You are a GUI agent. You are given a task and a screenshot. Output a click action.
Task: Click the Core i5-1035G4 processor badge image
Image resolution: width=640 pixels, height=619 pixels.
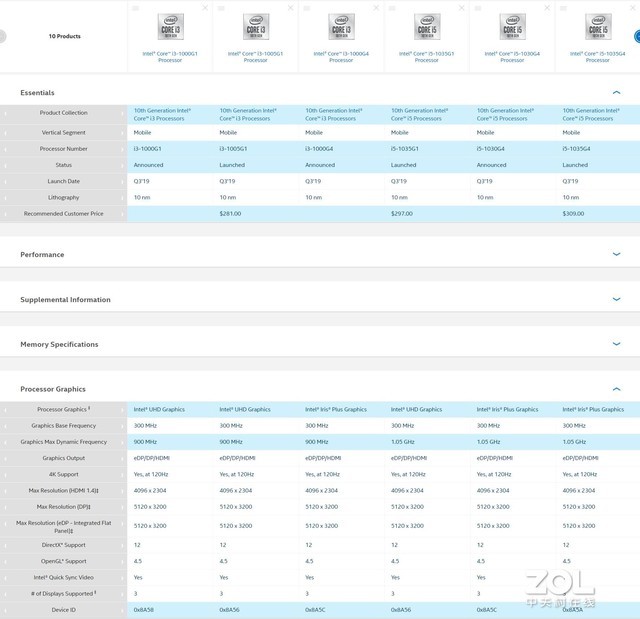(x=598, y=27)
